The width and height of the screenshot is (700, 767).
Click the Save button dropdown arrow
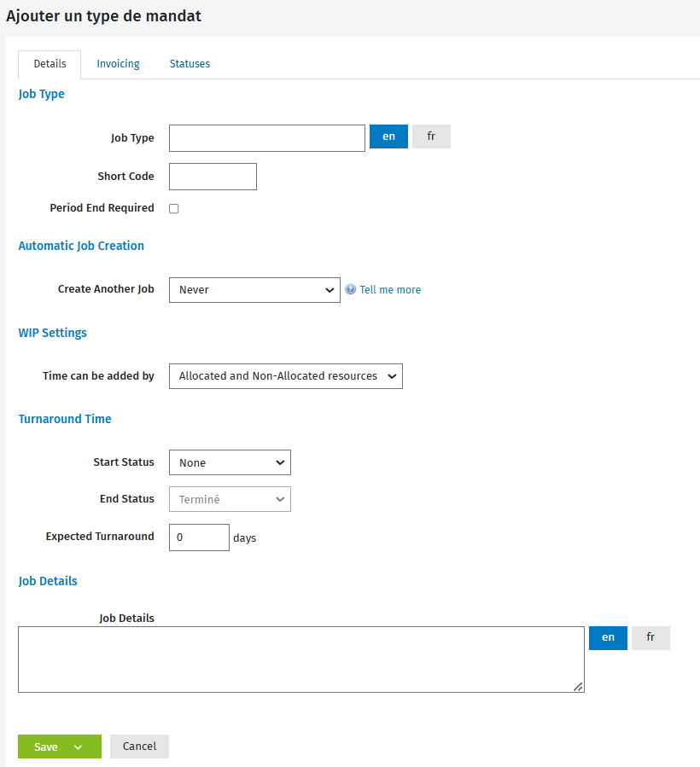pos(79,747)
